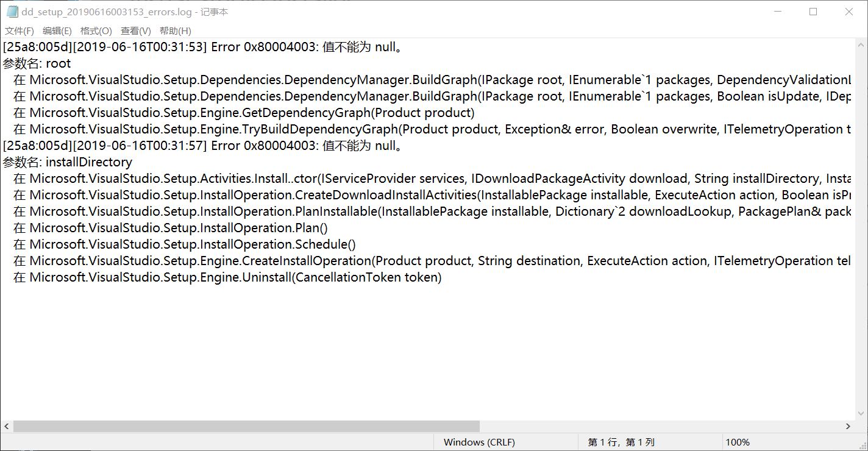Click the 100% zoom level in status bar
Viewport: 868px width, 451px height.
(738, 442)
